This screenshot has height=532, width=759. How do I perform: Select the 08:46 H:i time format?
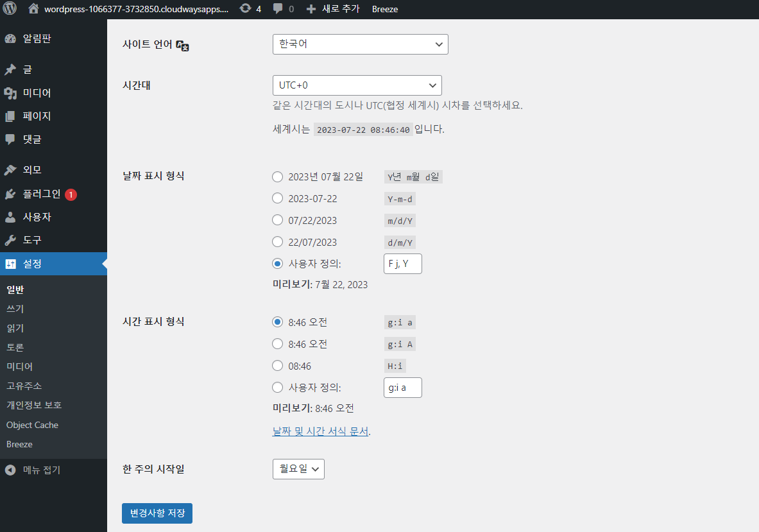[x=277, y=366]
